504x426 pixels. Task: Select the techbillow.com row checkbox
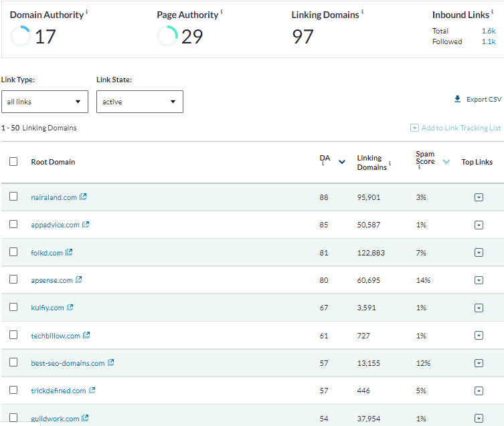coord(13,335)
